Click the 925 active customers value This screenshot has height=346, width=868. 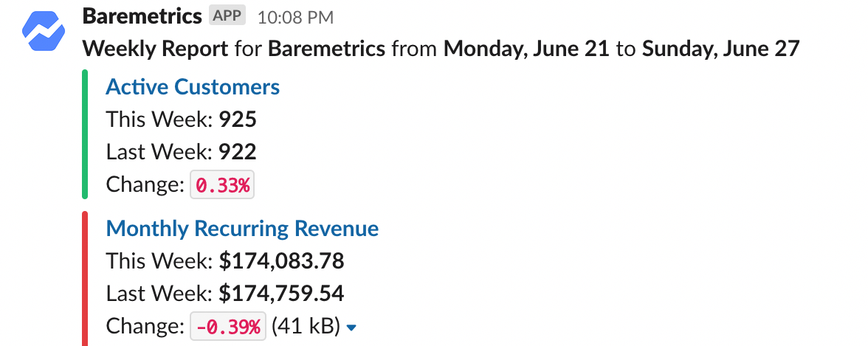coord(238,119)
